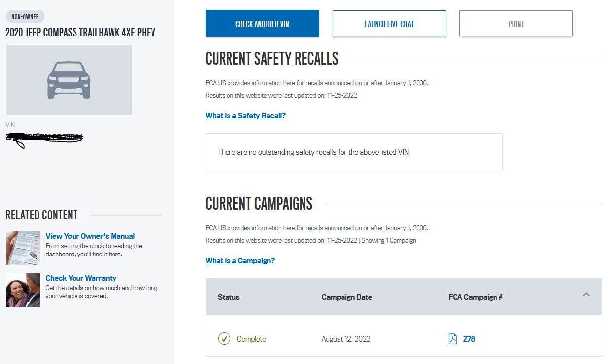Click the Check Another VIN button

262,24
